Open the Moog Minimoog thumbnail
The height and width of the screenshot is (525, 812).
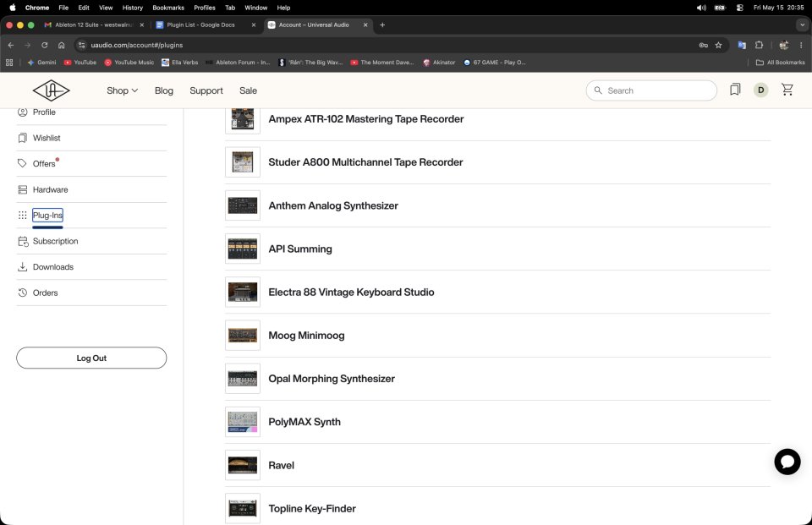(x=243, y=335)
